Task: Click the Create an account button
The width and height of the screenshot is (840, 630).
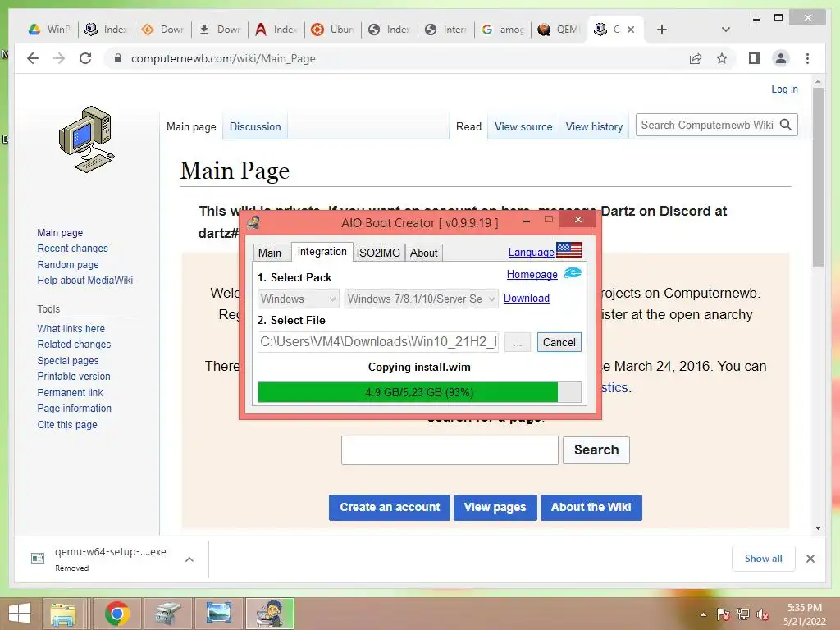Action: pos(390,507)
